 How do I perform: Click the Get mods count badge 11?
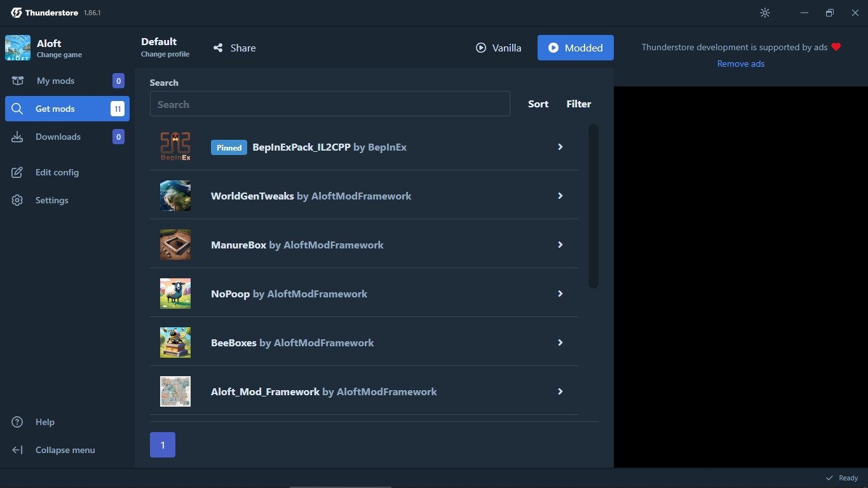point(118,109)
